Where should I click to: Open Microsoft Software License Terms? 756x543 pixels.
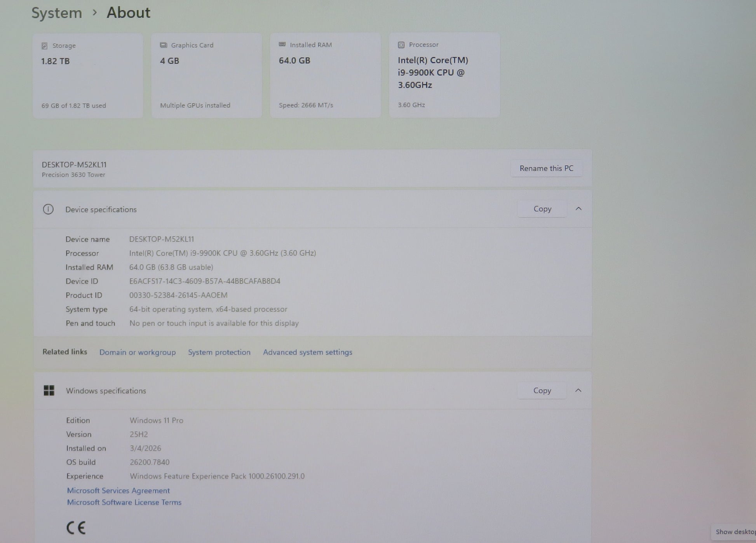pyautogui.click(x=124, y=502)
